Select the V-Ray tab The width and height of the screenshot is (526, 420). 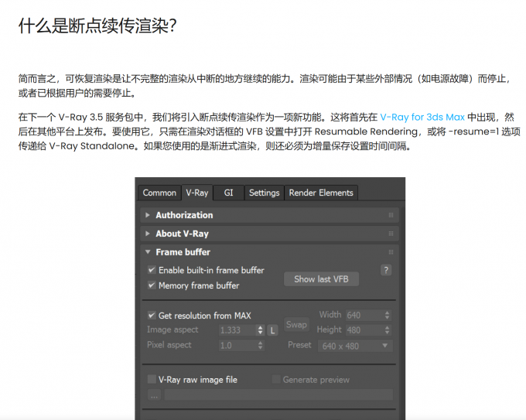coord(197,193)
